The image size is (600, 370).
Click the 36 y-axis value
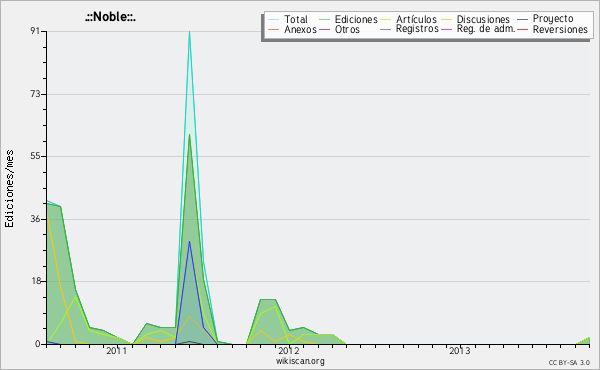point(36,219)
